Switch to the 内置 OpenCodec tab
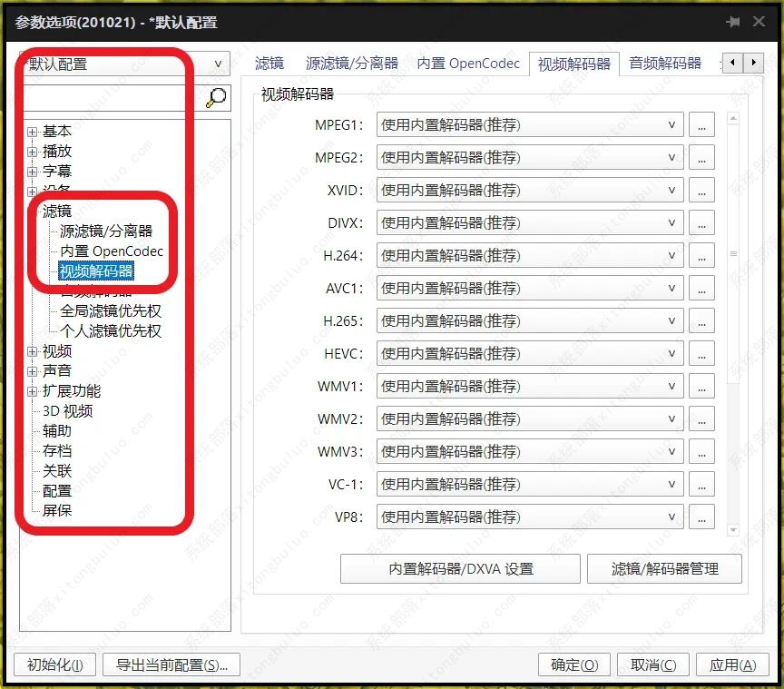The image size is (784, 689). (468, 64)
